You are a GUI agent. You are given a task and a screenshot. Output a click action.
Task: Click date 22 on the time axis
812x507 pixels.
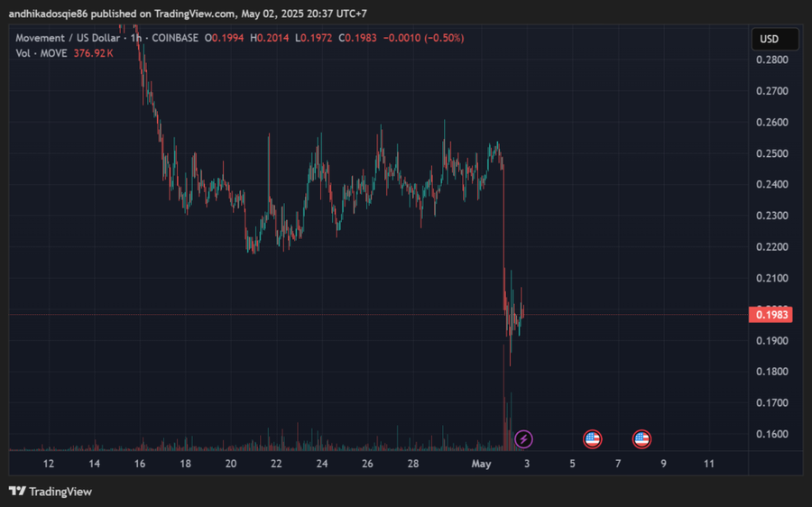pyautogui.click(x=277, y=464)
